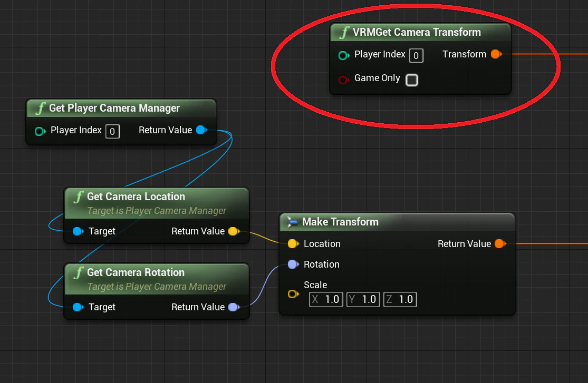
Task: Click the Rotation input pin on Make Transform
Action: pyautogui.click(x=293, y=264)
